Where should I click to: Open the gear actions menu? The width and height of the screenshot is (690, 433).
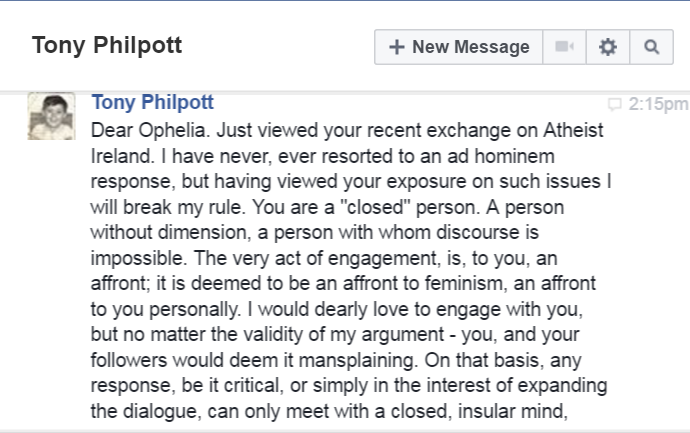pyautogui.click(x=608, y=47)
